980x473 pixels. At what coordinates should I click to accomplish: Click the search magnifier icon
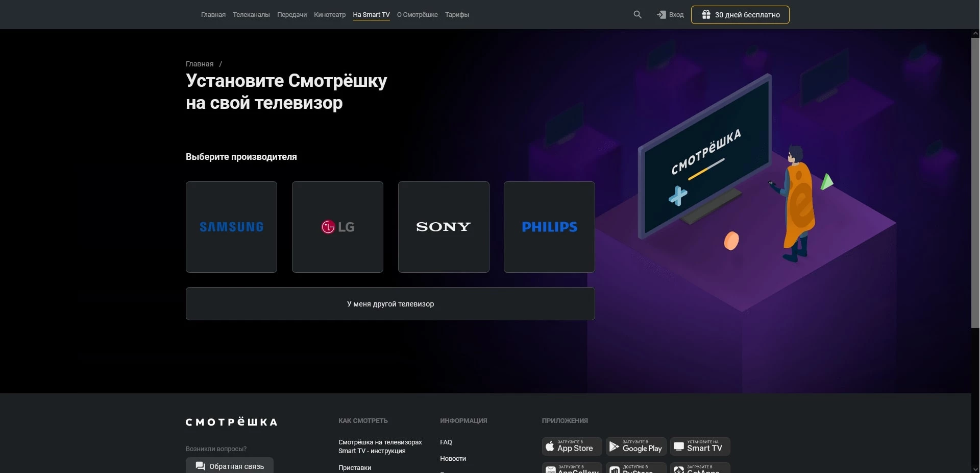pyautogui.click(x=638, y=15)
